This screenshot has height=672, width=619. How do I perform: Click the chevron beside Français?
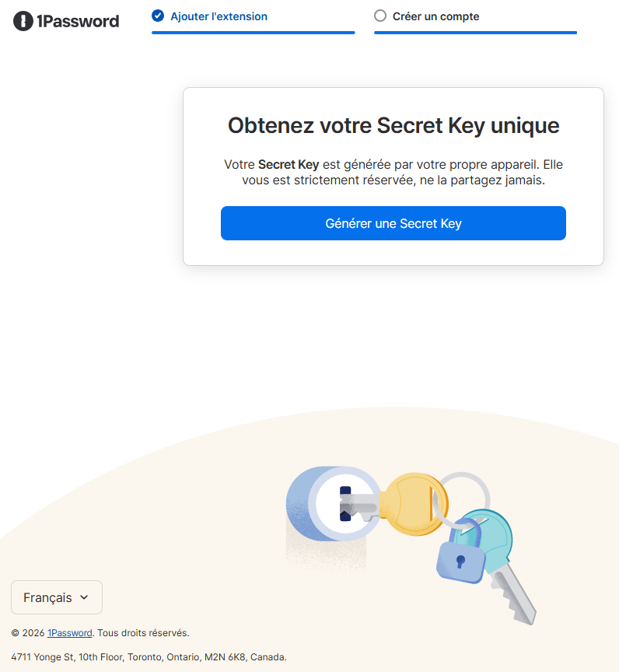86,597
